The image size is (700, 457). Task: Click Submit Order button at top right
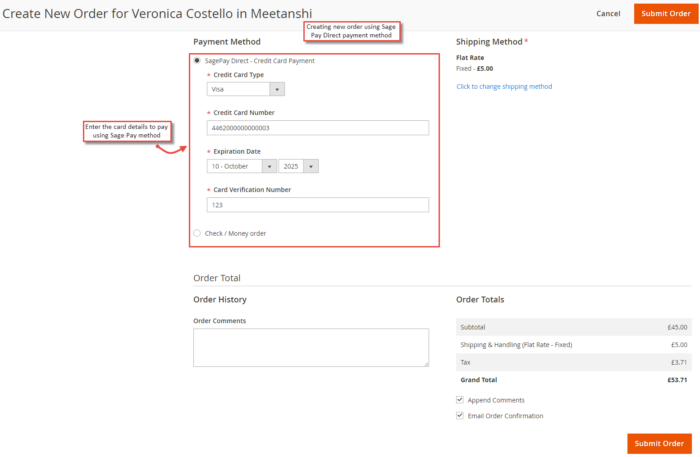click(666, 13)
